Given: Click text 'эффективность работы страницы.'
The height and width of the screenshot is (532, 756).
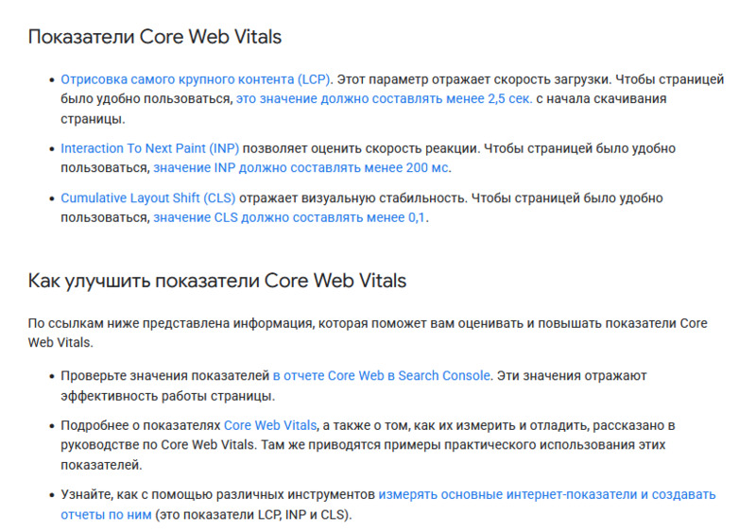Looking at the screenshot, I should click(x=168, y=396).
